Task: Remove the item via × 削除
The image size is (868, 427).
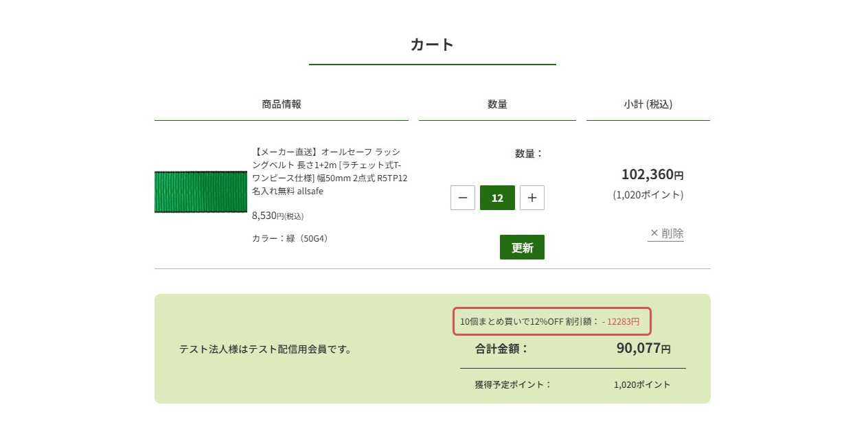Action: click(x=665, y=233)
